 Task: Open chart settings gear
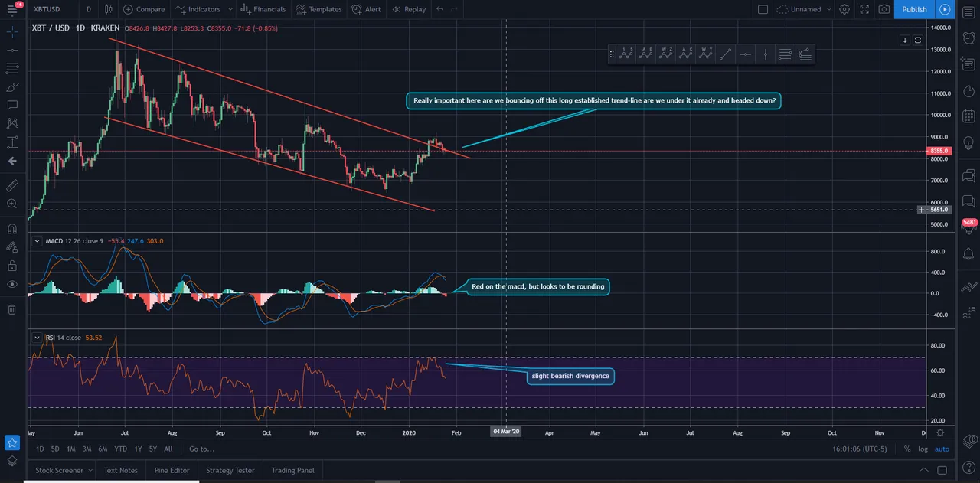(844, 9)
